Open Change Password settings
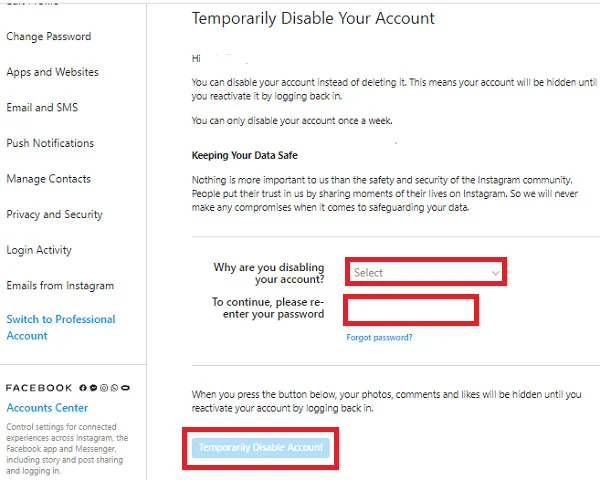 [x=49, y=36]
